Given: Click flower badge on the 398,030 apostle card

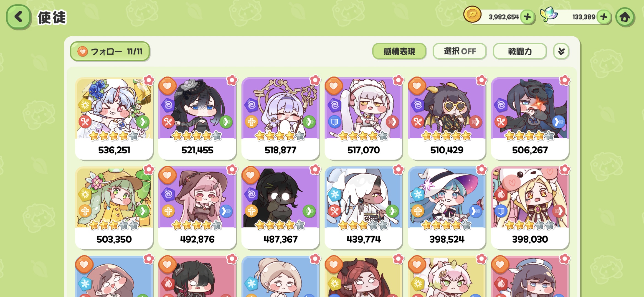Looking at the screenshot, I should [x=564, y=170].
